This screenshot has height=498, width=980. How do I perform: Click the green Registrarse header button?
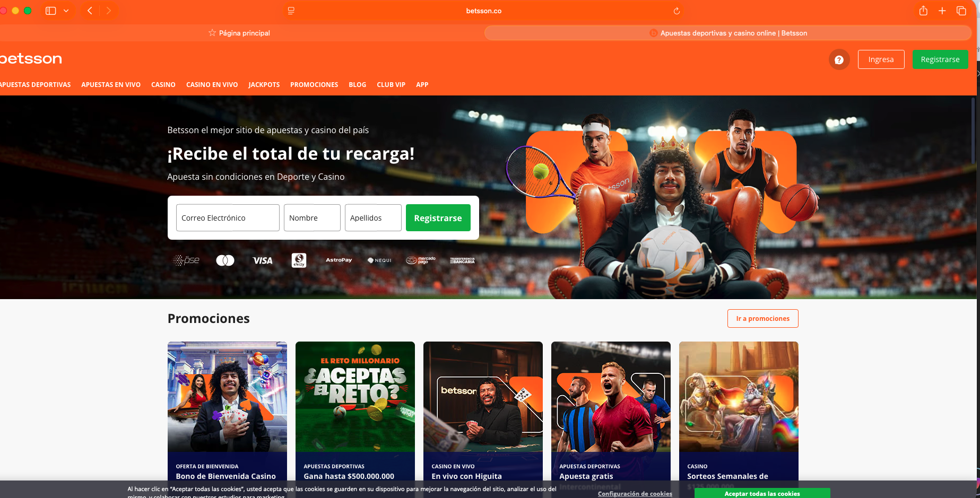(940, 59)
